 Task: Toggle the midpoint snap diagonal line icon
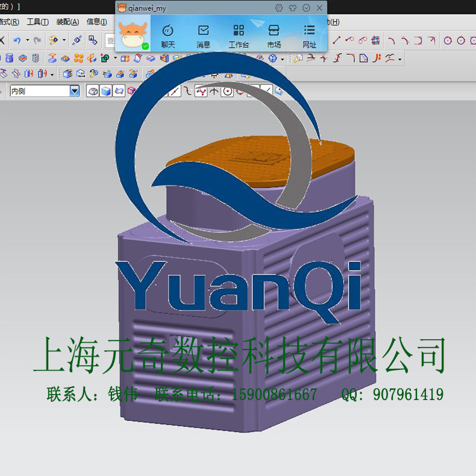(175, 91)
